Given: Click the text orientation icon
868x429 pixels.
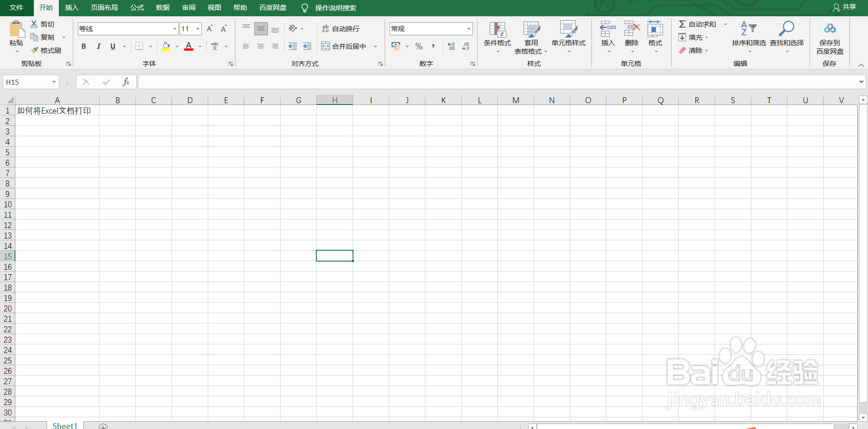Looking at the screenshot, I should pyautogui.click(x=293, y=29).
